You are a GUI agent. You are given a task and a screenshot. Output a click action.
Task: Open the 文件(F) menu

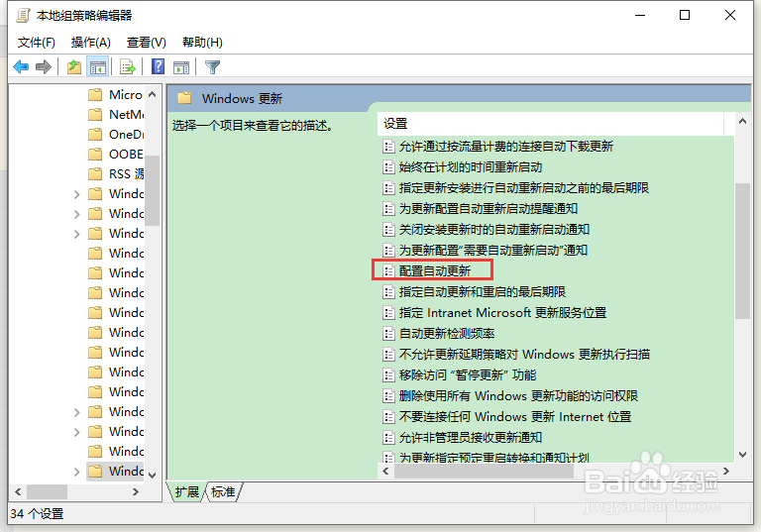37,43
